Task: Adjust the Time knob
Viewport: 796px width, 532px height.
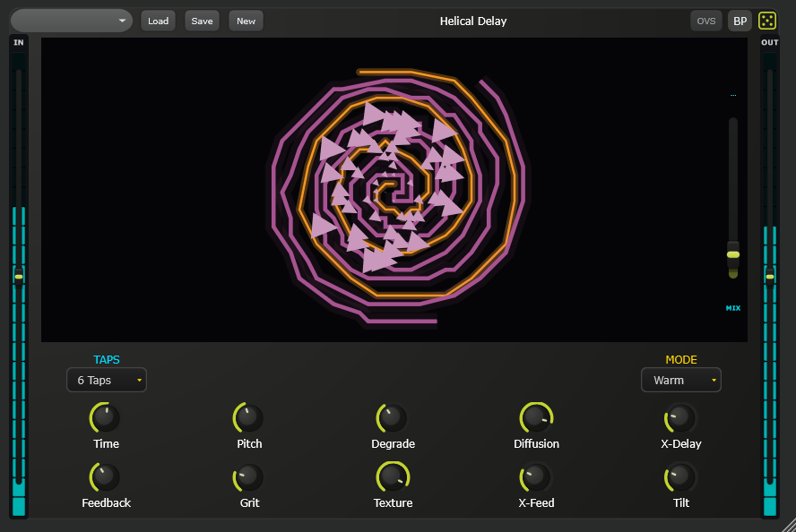Action: (x=105, y=418)
